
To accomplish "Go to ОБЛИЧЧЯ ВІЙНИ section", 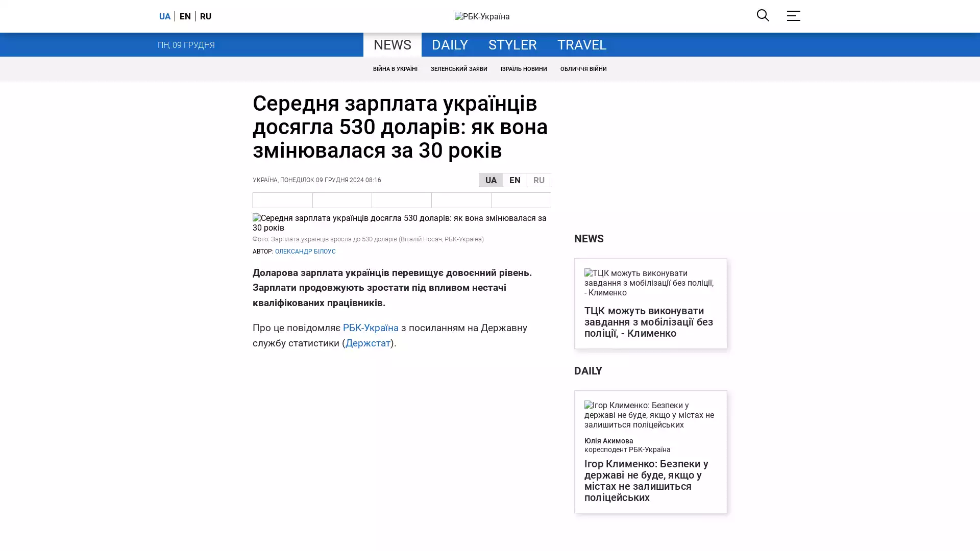I will point(583,69).
